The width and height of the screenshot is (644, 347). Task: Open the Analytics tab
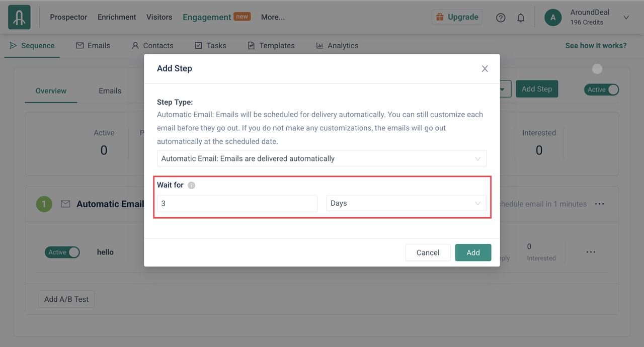click(337, 46)
